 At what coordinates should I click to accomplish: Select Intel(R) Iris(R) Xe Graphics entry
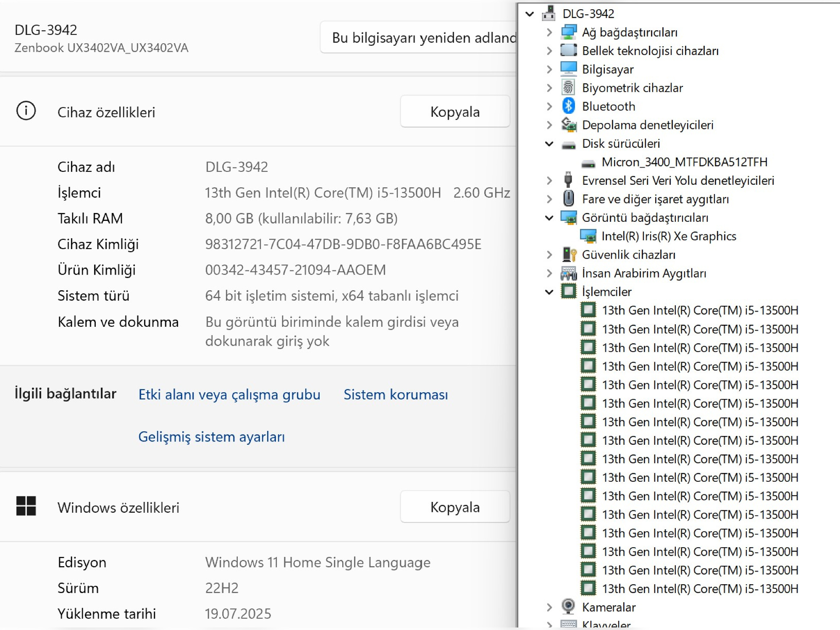669,236
